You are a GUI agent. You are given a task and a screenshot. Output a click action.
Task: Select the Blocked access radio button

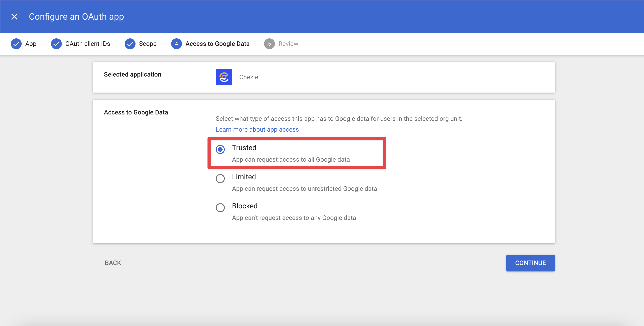click(x=220, y=207)
